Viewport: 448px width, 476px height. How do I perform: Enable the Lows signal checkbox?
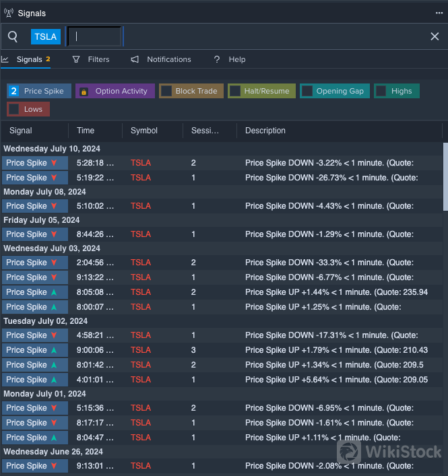[x=14, y=109]
